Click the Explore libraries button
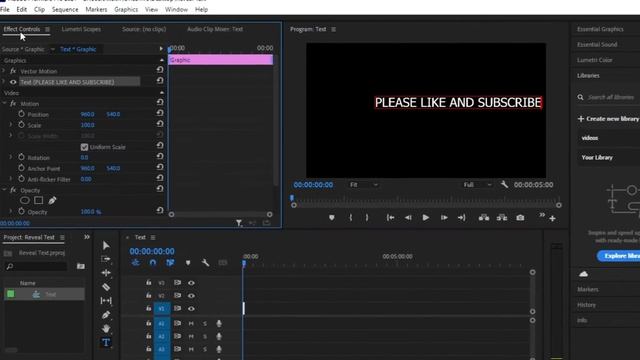 [x=618, y=256]
